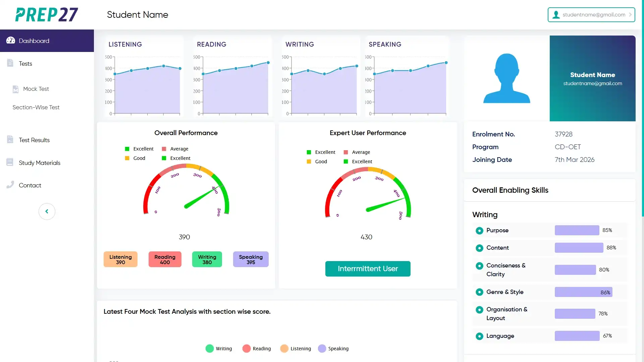The height and width of the screenshot is (362, 644).
Task: Click the Purpose 85% progress bar
Action: [576, 230]
